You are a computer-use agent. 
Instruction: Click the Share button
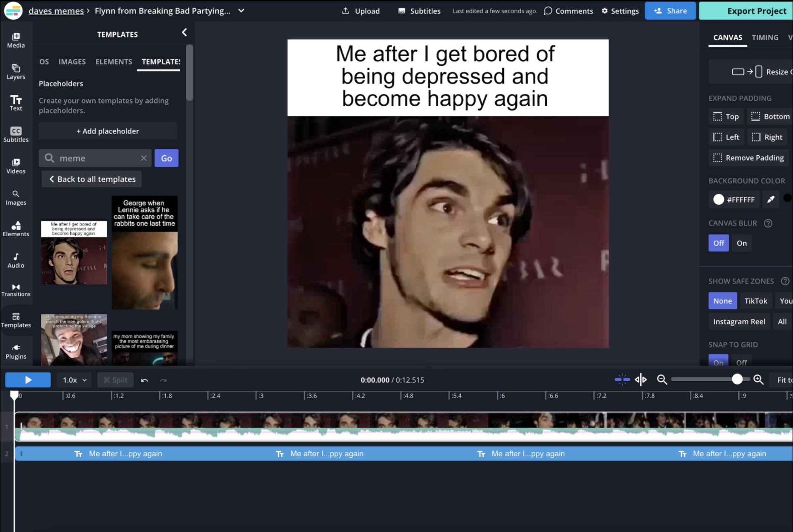[670, 11]
